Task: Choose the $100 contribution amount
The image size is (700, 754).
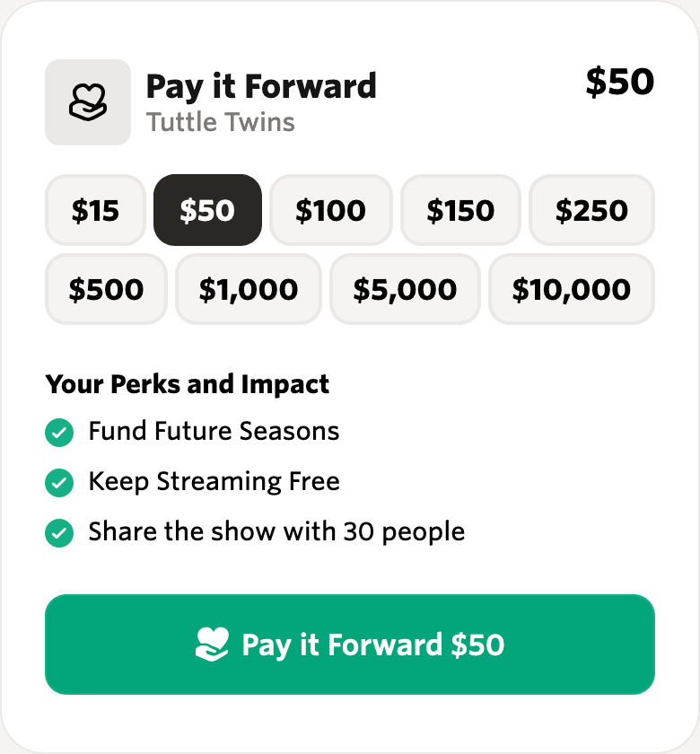Action: (x=331, y=210)
